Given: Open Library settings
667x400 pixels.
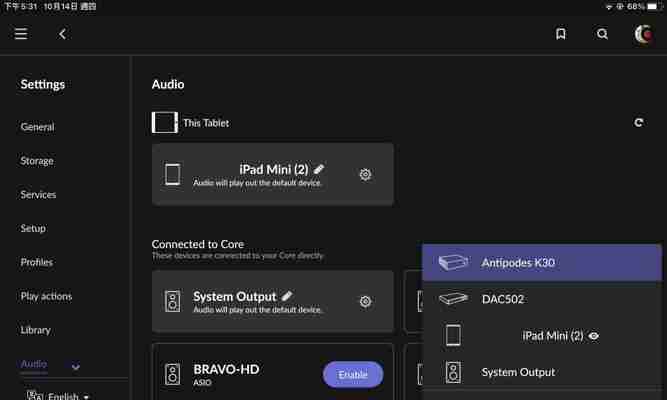Looking at the screenshot, I should pyautogui.click(x=35, y=330).
